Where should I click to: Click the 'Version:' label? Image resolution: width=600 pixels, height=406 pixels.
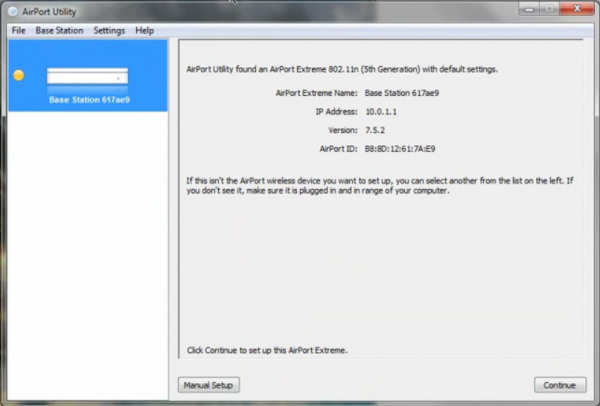(343, 130)
